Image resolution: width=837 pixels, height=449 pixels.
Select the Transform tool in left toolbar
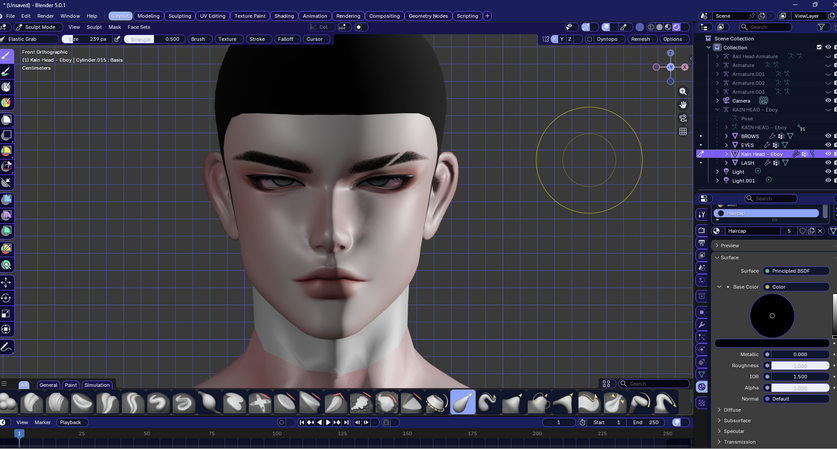click(6, 329)
